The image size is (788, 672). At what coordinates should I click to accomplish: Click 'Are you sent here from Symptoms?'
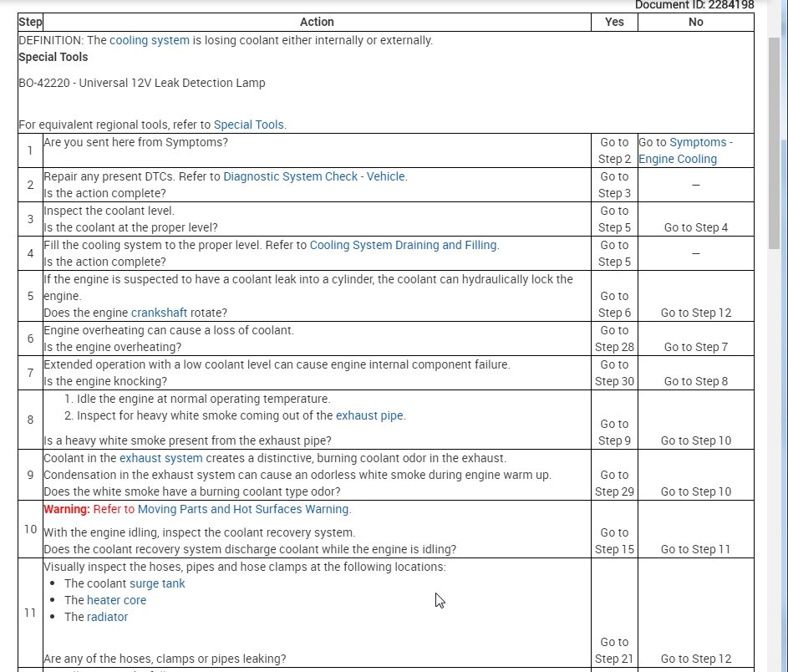click(x=135, y=142)
